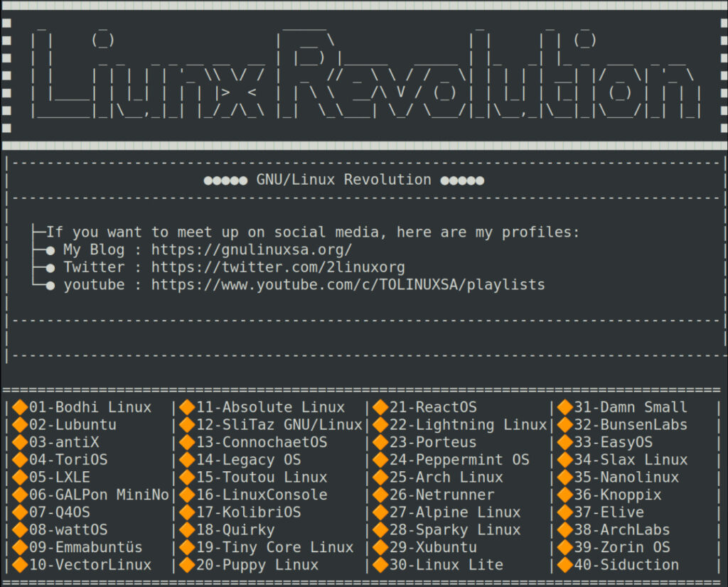The width and height of the screenshot is (728, 587).
Task: Click the diamond icon beside 20-Puppy Linux
Action: tap(188, 565)
